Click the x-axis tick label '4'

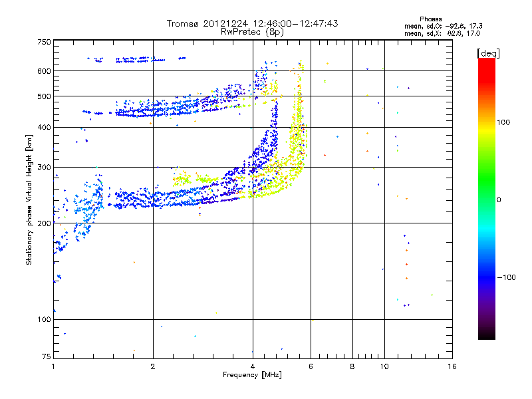click(x=253, y=366)
